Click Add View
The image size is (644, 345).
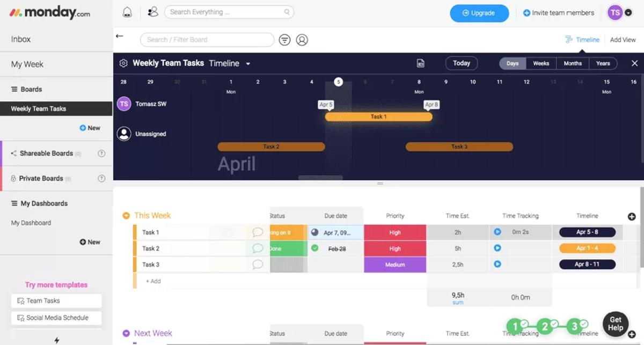coord(623,40)
